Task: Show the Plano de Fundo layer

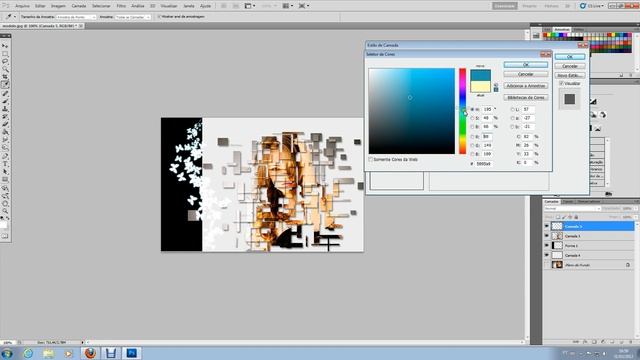Action: pos(547,265)
